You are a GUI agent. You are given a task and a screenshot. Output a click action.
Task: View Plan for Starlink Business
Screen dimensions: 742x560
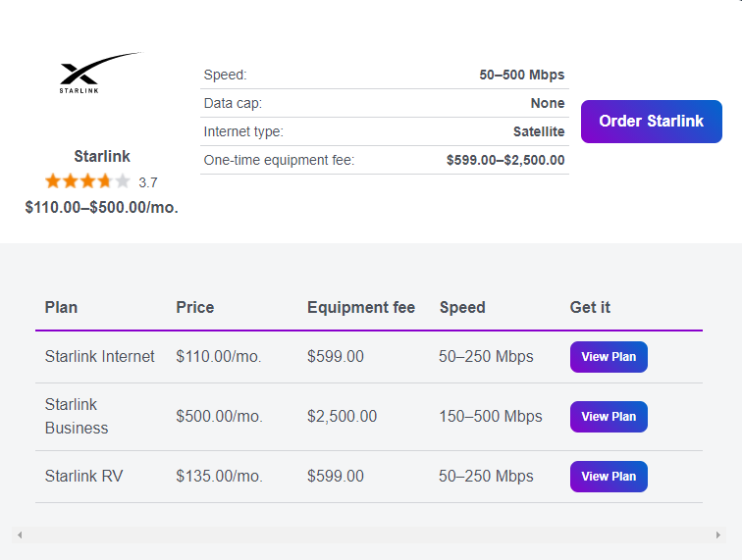pos(609,417)
